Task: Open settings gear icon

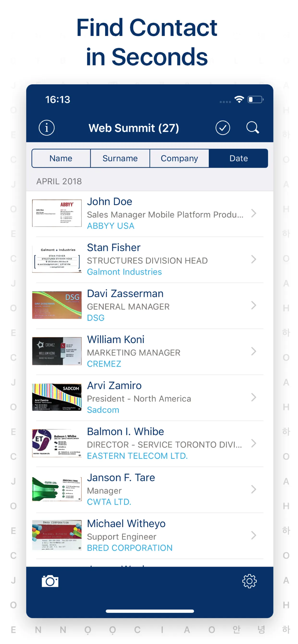Action: point(250,581)
